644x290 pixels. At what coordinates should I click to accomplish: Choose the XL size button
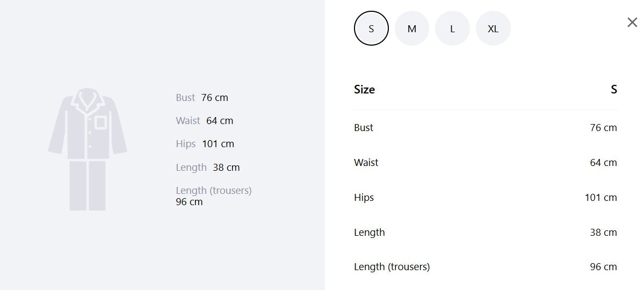pyautogui.click(x=493, y=28)
